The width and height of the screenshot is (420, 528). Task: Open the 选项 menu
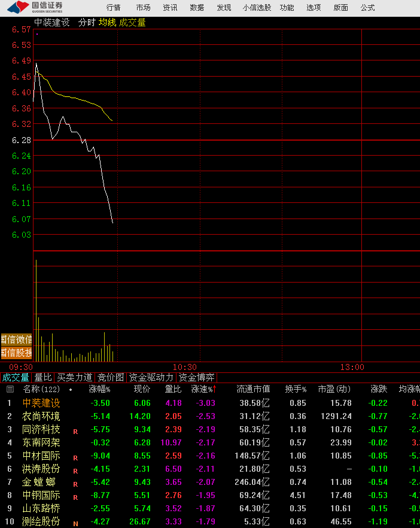click(x=314, y=7)
